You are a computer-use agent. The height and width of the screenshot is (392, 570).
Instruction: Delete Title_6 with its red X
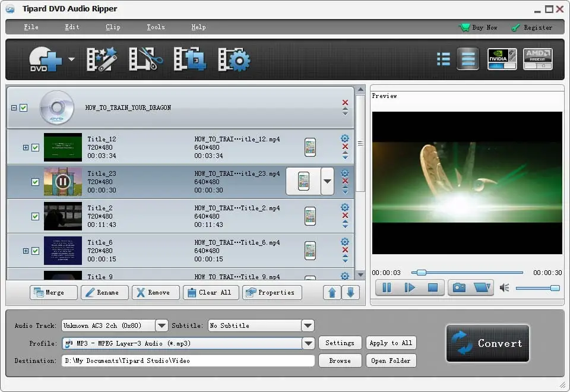click(345, 250)
